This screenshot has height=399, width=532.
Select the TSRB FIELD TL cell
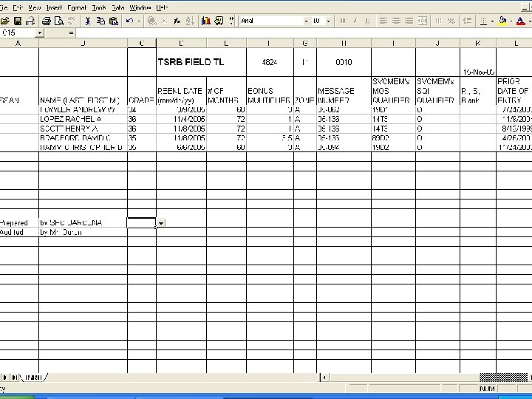(x=201, y=62)
